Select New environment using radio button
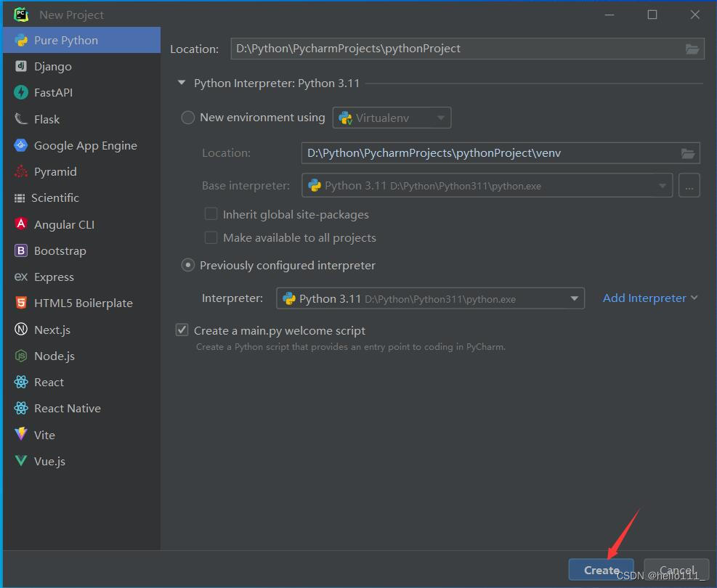 pos(188,118)
